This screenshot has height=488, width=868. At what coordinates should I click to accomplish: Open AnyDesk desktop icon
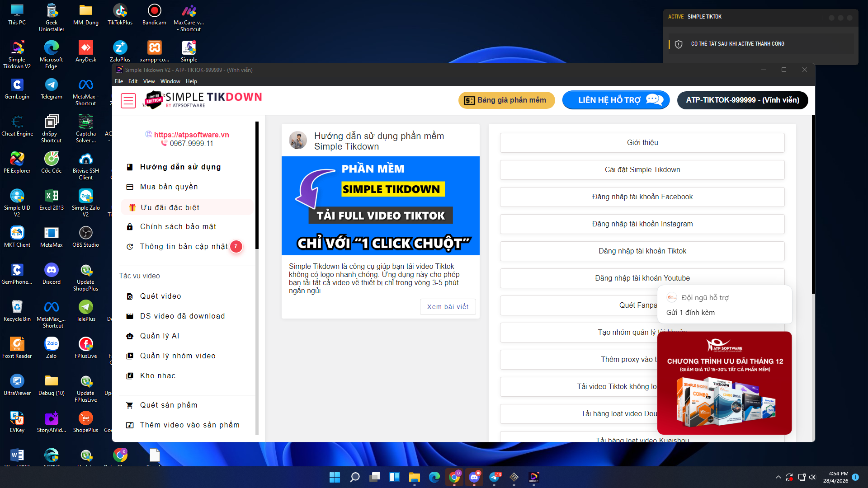[x=86, y=52]
